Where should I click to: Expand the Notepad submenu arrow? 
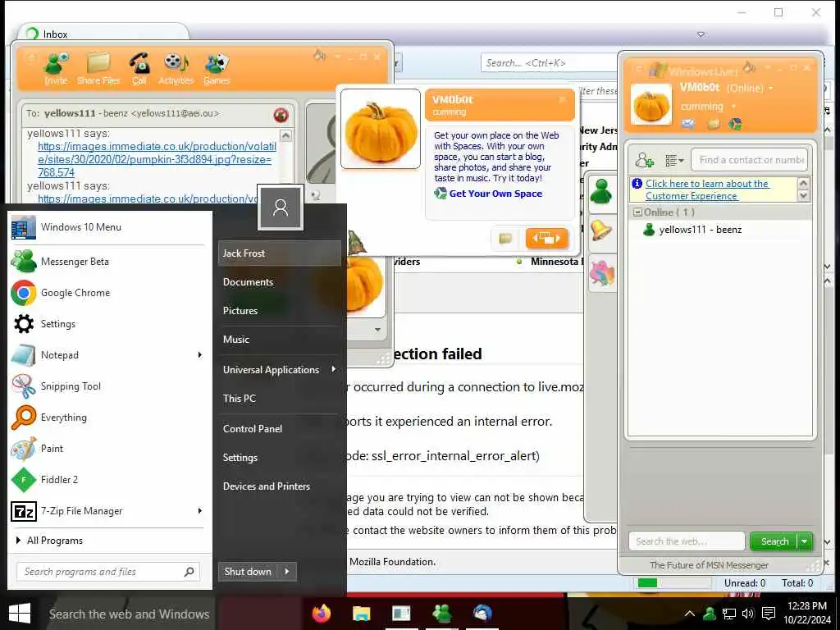(x=200, y=354)
